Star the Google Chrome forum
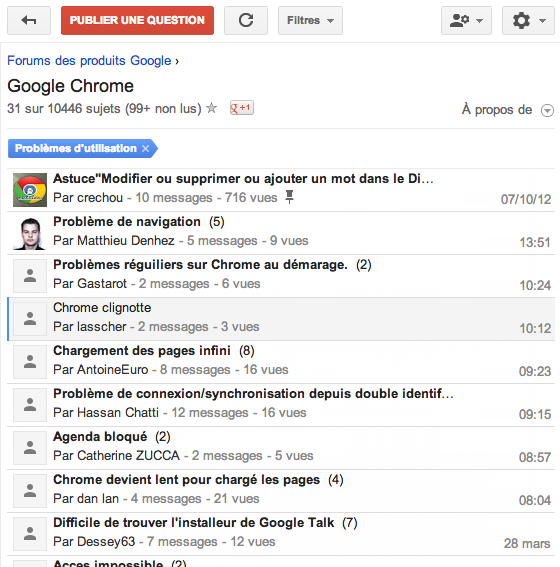 211,108
